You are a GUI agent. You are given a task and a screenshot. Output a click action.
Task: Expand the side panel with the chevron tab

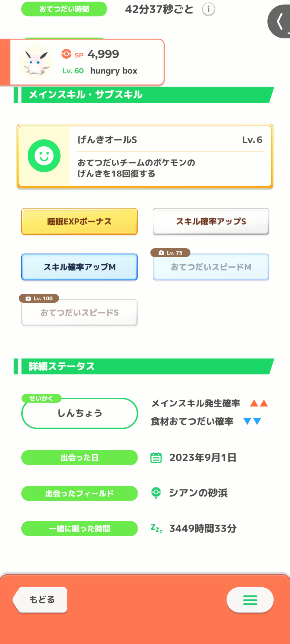(x=280, y=22)
